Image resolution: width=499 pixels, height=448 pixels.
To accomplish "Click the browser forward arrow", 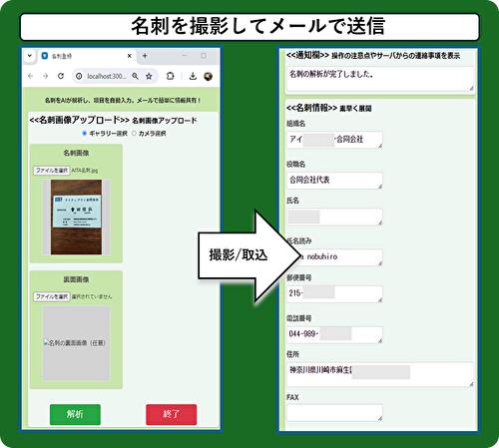I will (x=46, y=76).
